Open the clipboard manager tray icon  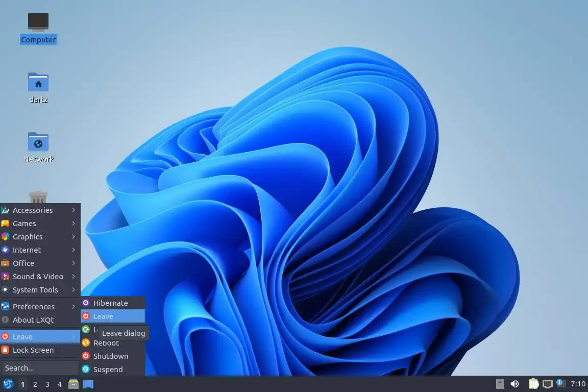pyautogui.click(x=533, y=384)
